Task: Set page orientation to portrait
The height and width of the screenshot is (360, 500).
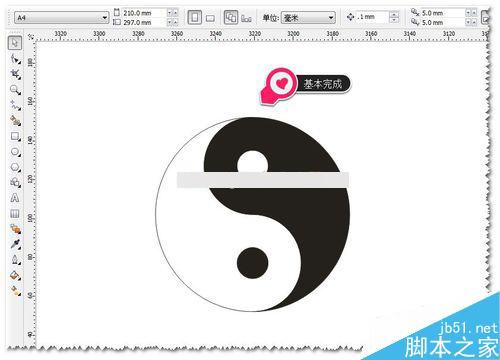Action: tap(195, 17)
